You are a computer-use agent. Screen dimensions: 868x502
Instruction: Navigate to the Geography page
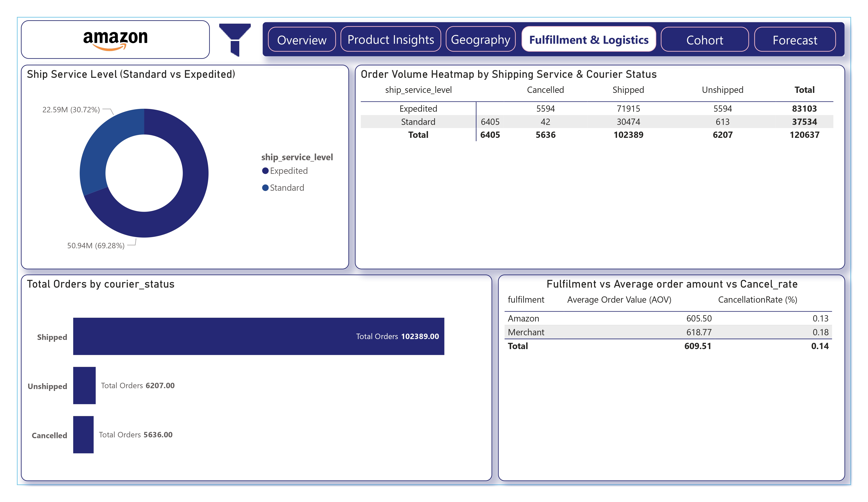[x=481, y=40]
